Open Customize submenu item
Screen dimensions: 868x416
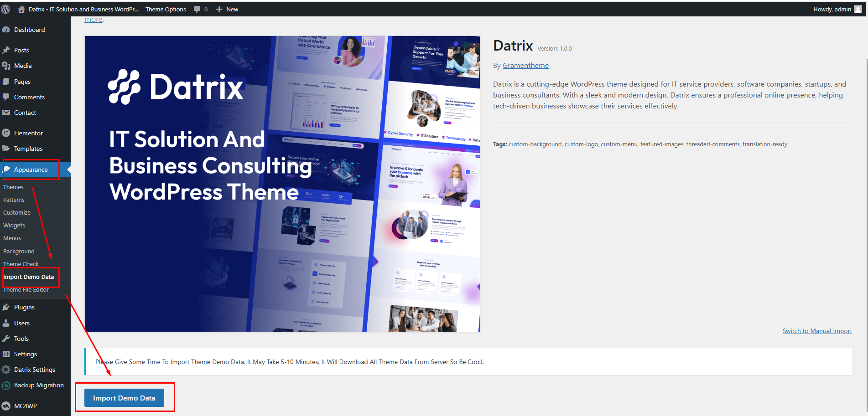(x=17, y=212)
